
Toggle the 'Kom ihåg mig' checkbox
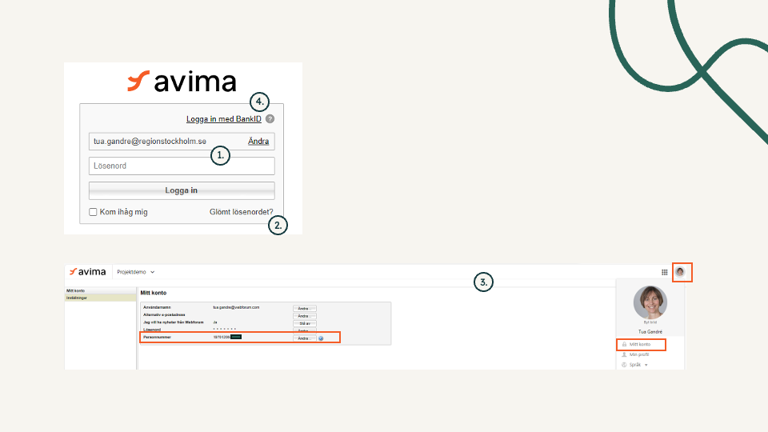tap(94, 212)
